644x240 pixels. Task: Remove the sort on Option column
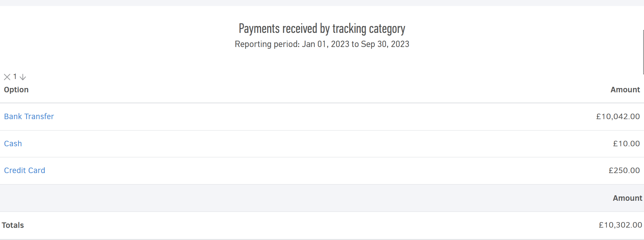point(7,77)
